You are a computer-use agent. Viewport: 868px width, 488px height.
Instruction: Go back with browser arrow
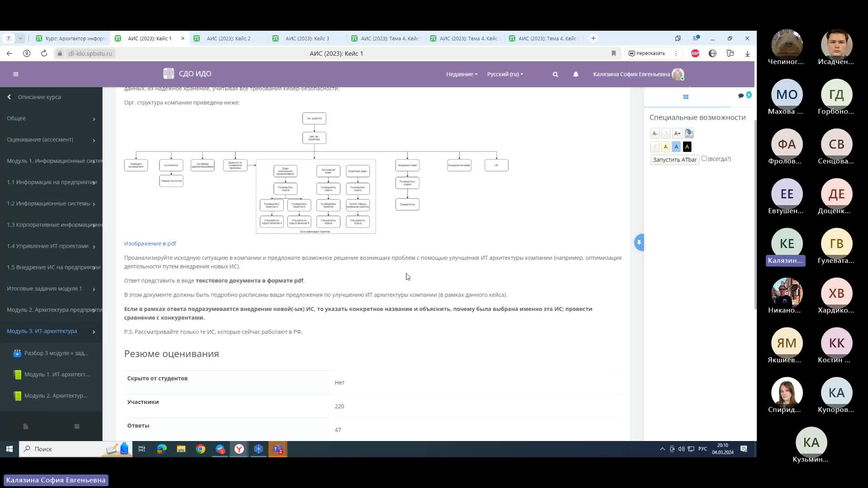[9, 53]
